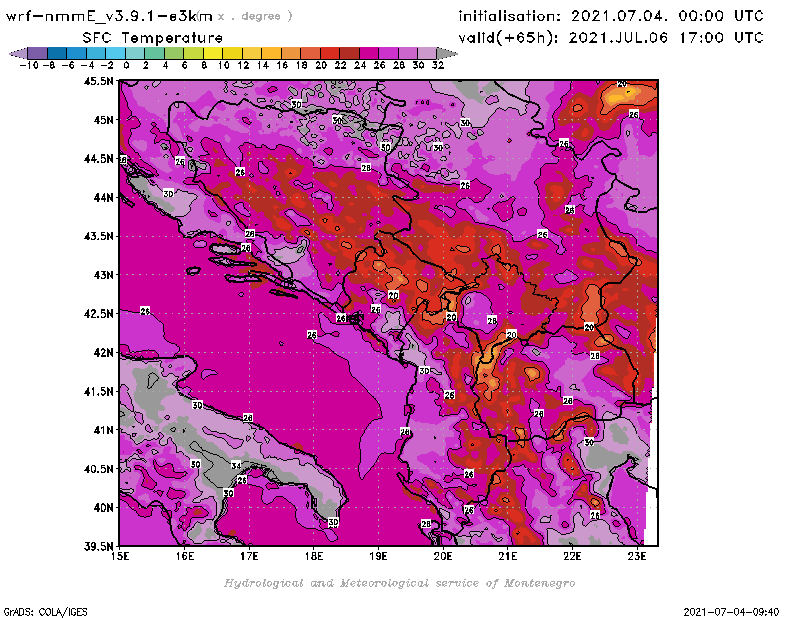The image size is (800, 618).
Task: Click the '42.5N' latitude label
Action: pos(99,314)
